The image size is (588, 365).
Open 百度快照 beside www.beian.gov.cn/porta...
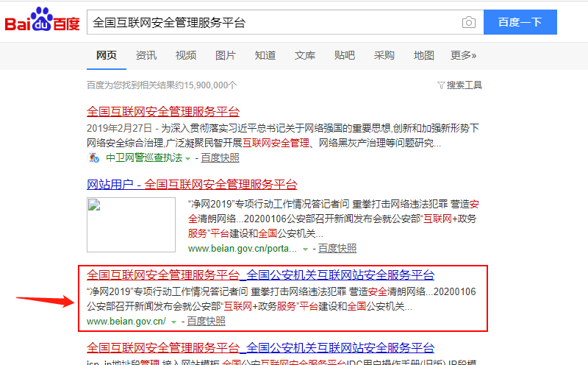(337, 249)
